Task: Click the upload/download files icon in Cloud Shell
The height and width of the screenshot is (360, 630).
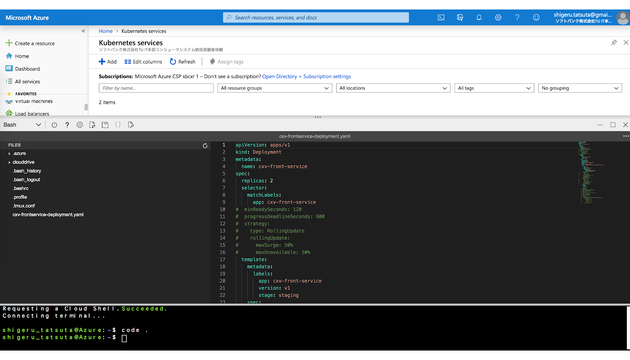Action: point(92,125)
